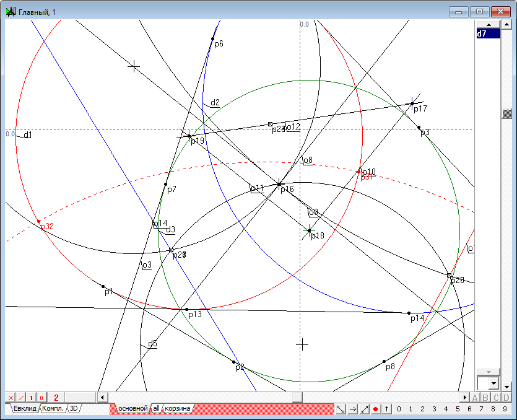Select the right arrow tool
517x420 pixels.
click(352, 409)
